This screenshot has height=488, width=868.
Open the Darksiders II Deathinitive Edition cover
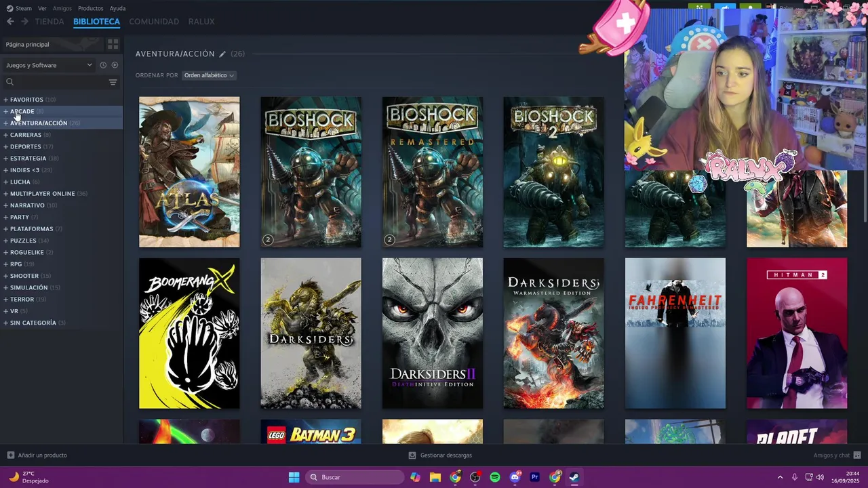433,333
